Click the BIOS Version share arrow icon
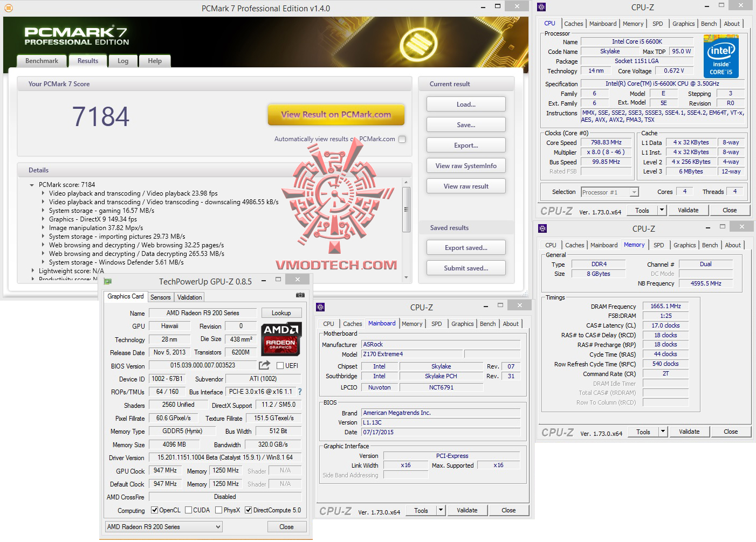The width and height of the screenshot is (756, 542). click(264, 365)
